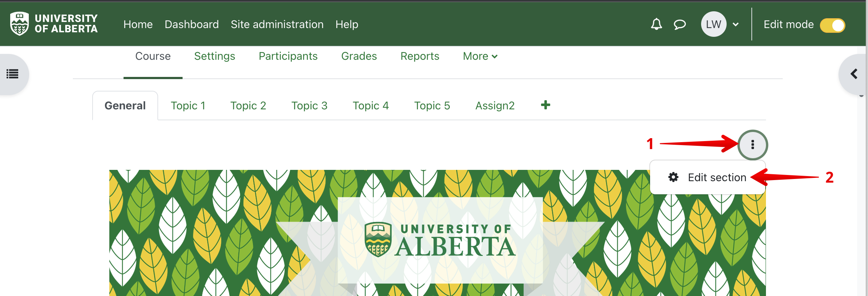This screenshot has width=868, height=296.
Task: Click the gear icon beside Edit section
Action: click(x=673, y=177)
